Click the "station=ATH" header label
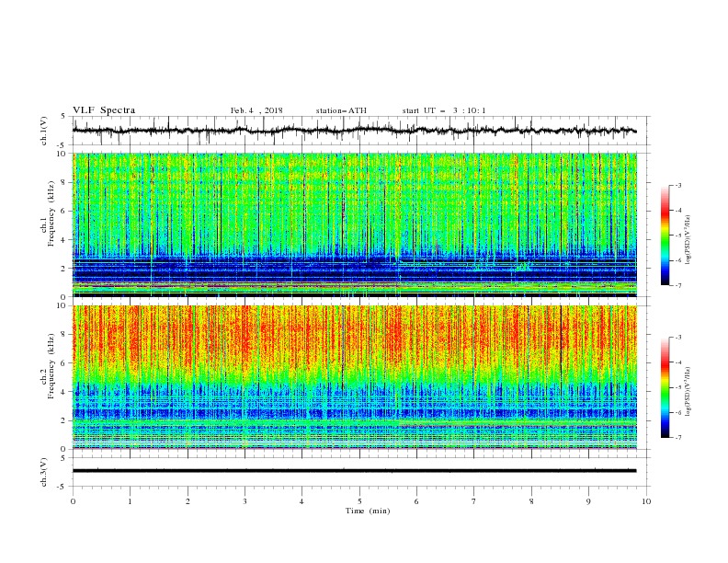This screenshot has height=563, width=728. pyautogui.click(x=341, y=110)
